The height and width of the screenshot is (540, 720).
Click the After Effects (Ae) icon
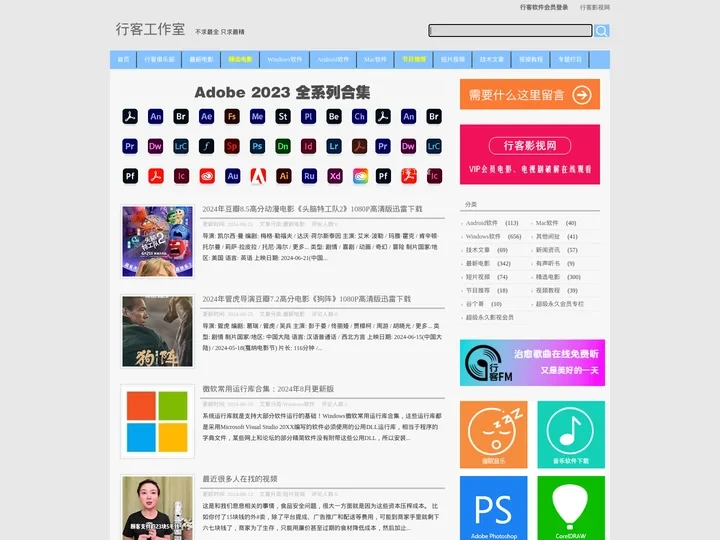tap(207, 117)
